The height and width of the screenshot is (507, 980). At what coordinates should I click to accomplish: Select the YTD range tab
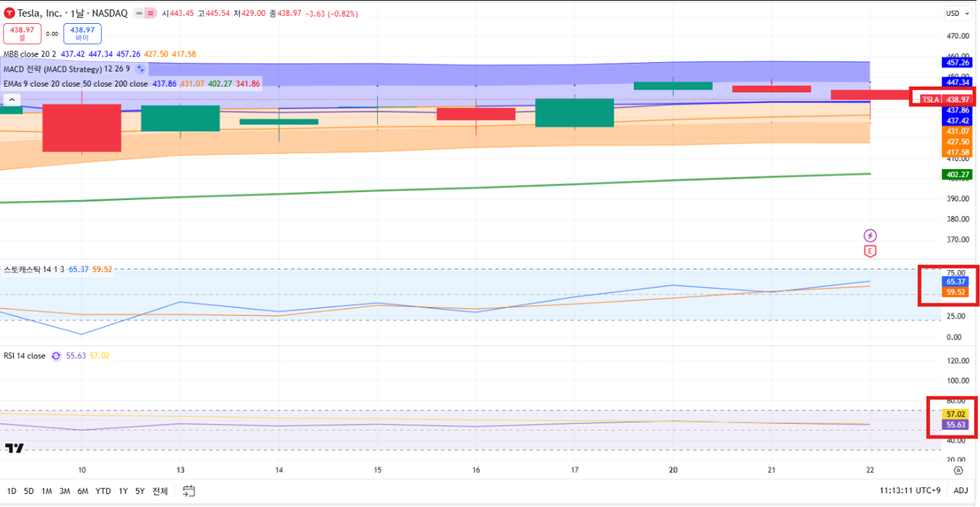tap(103, 491)
